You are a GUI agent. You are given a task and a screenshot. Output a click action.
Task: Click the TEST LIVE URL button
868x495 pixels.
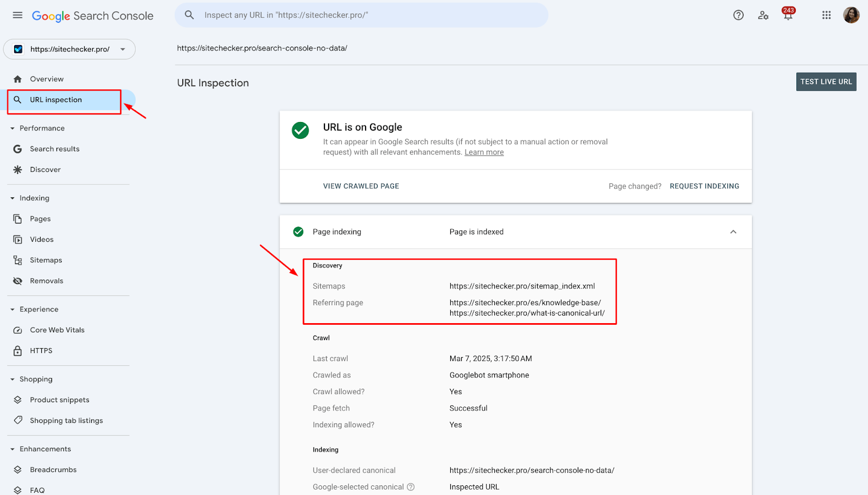coord(826,81)
